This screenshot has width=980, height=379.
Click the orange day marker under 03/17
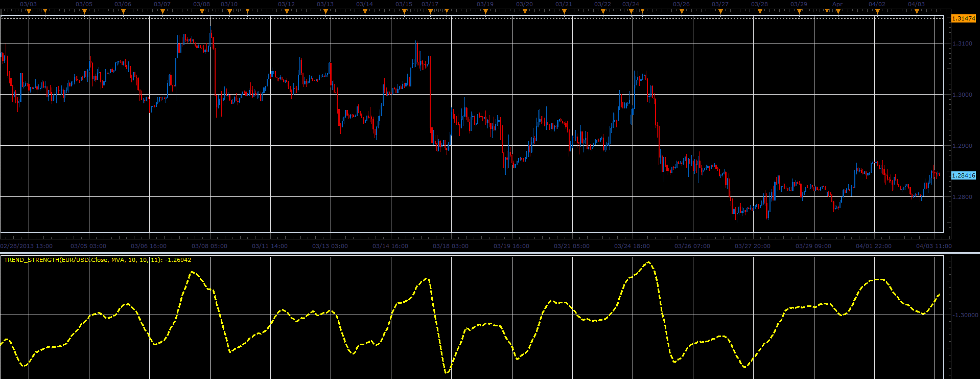click(430, 11)
